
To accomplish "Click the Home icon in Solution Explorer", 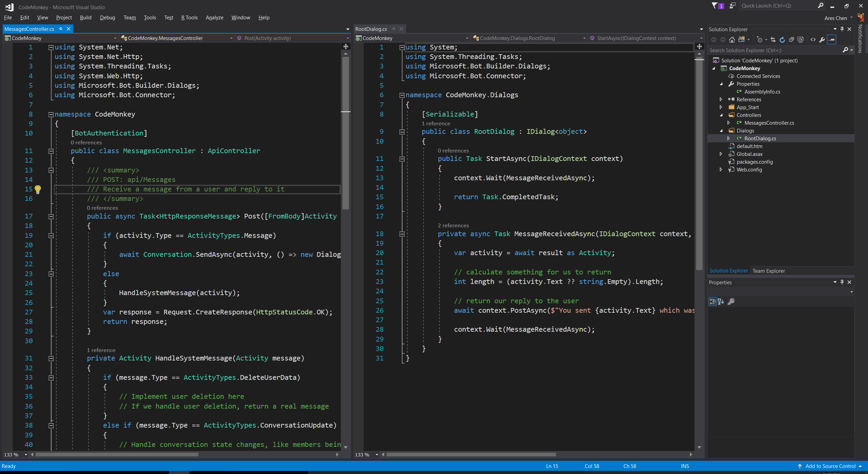I will (732, 40).
